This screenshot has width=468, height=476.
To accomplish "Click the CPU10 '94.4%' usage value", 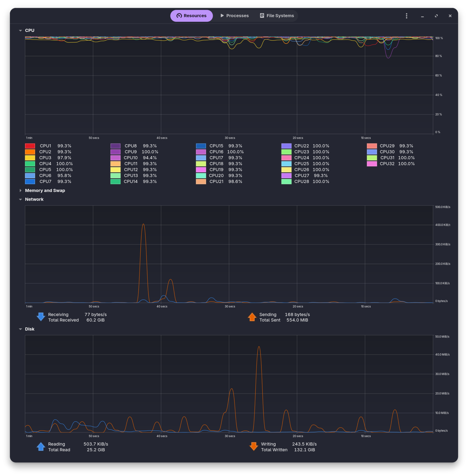I will coord(150,158).
